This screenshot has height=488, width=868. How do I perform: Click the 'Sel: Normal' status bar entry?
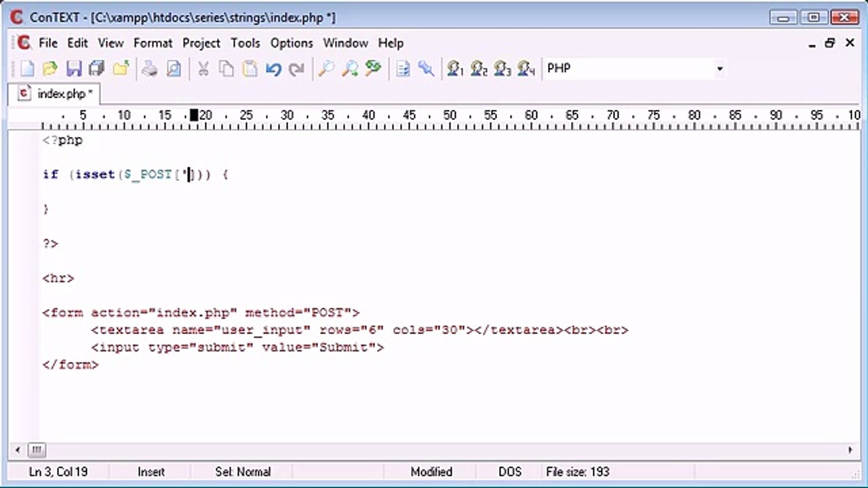(243, 472)
